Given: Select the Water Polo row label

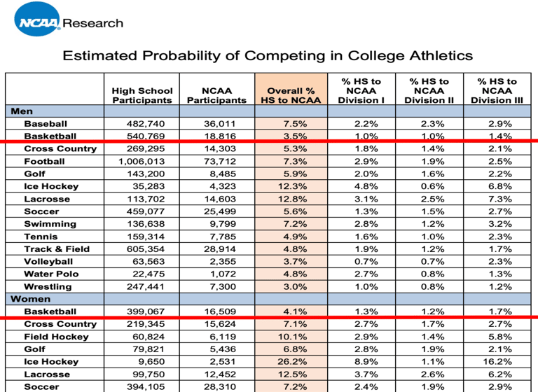Looking at the screenshot, I should click(x=51, y=274).
